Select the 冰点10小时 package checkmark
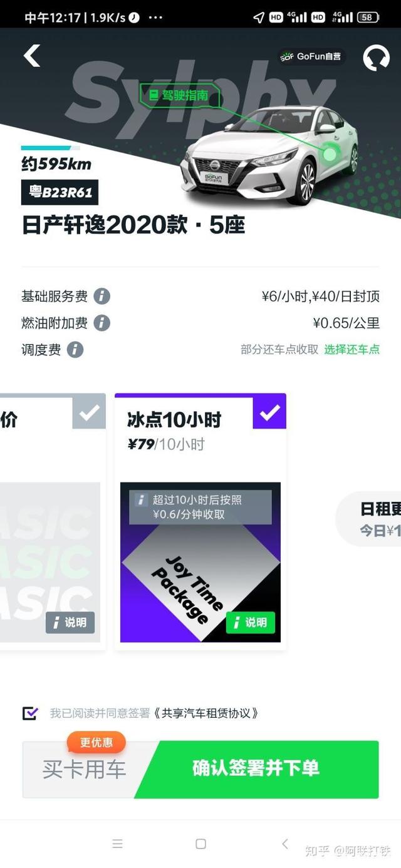This screenshot has width=401, height=868. click(x=269, y=412)
